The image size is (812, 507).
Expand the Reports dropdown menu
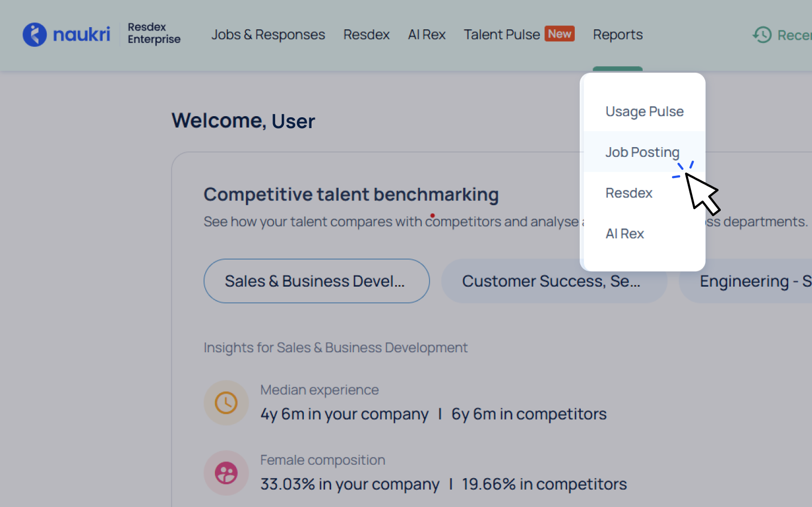(x=618, y=35)
